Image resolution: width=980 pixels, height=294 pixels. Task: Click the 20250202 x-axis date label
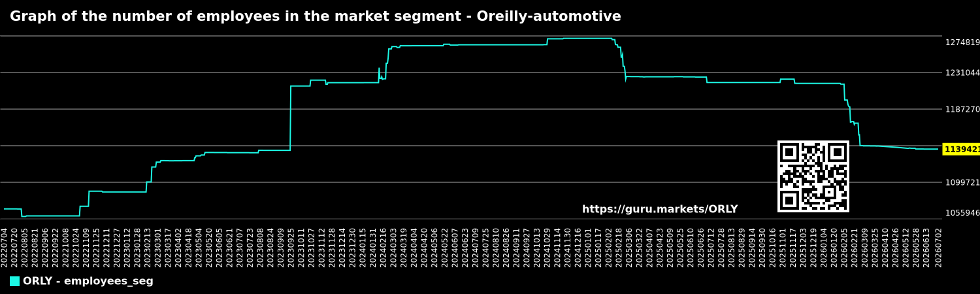coord(609,247)
